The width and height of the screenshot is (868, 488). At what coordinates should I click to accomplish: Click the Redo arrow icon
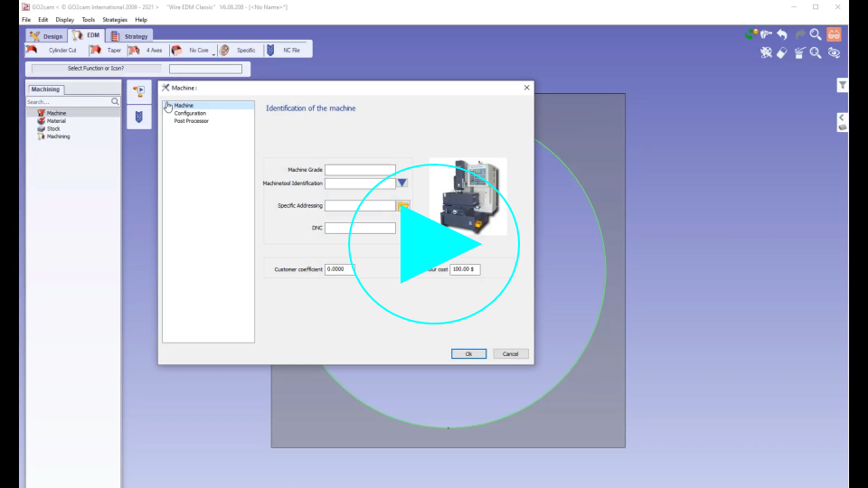coord(799,34)
